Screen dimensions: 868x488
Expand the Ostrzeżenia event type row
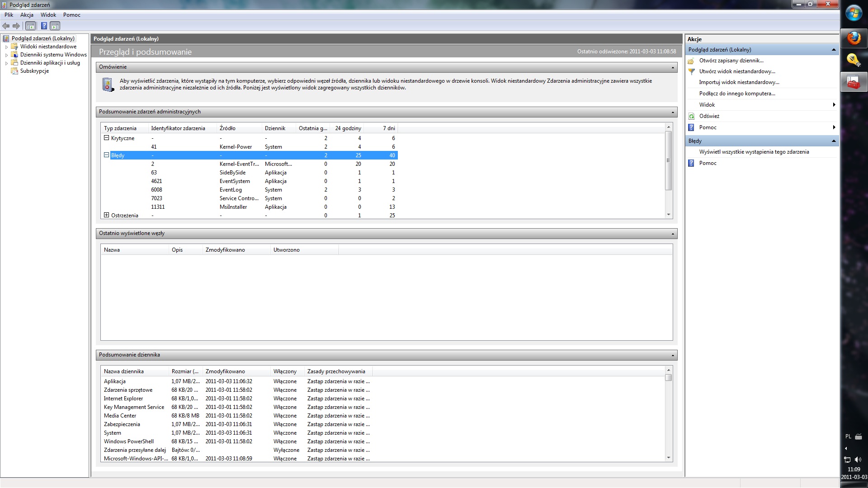[107, 215]
